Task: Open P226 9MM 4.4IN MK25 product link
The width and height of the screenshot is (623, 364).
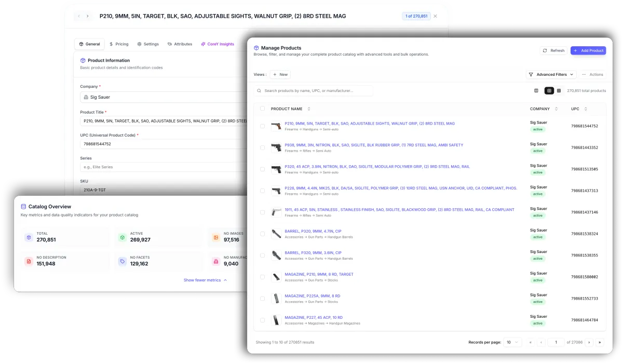Action: [401, 188]
